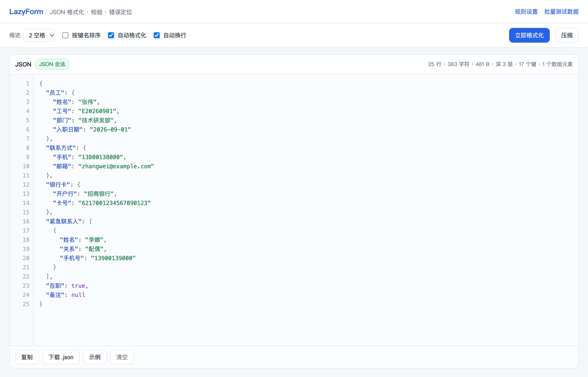Screen dimensions: 588x377
Task: Enable 按键名排序 checkbox
Action: pyautogui.click(x=65, y=35)
